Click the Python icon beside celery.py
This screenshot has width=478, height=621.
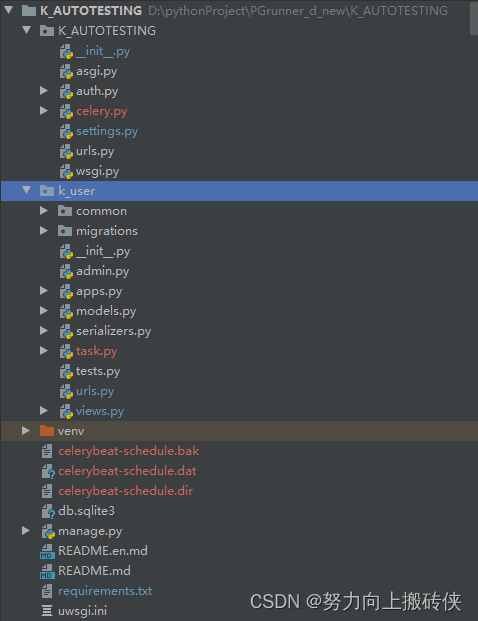coord(66,111)
